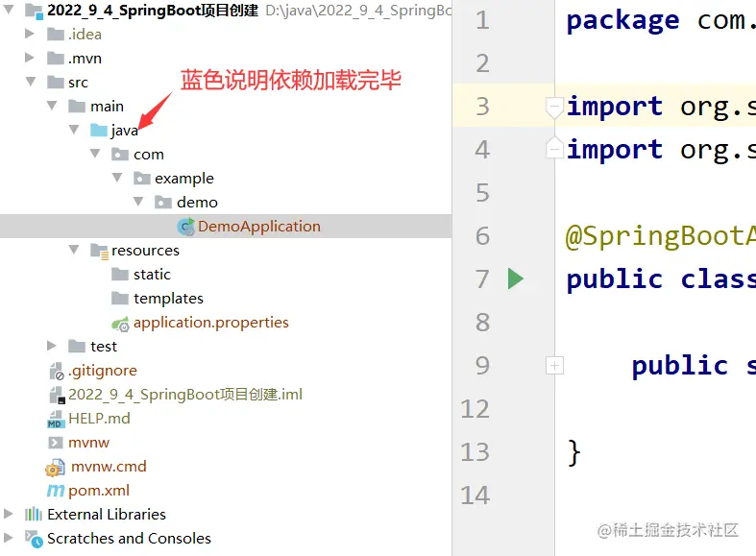756x556 pixels.
Task: Select the static folder name
Action: tap(152, 274)
